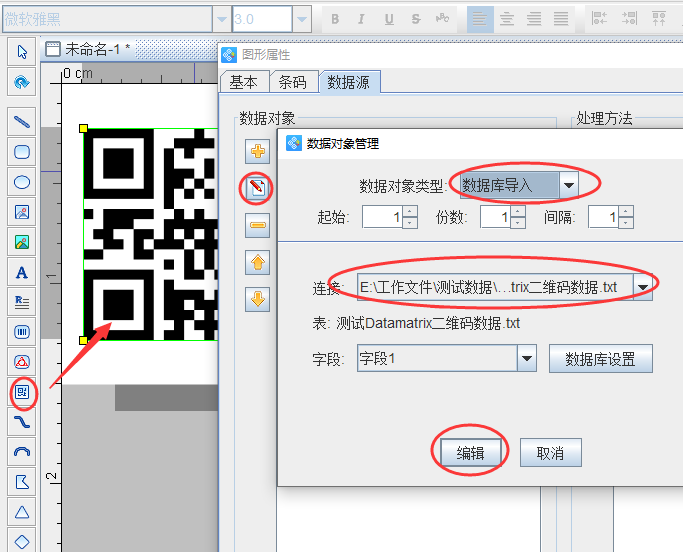Screen dimensions: 683x552
Task: Open the 连接 file path dropdown
Action: (x=643, y=287)
